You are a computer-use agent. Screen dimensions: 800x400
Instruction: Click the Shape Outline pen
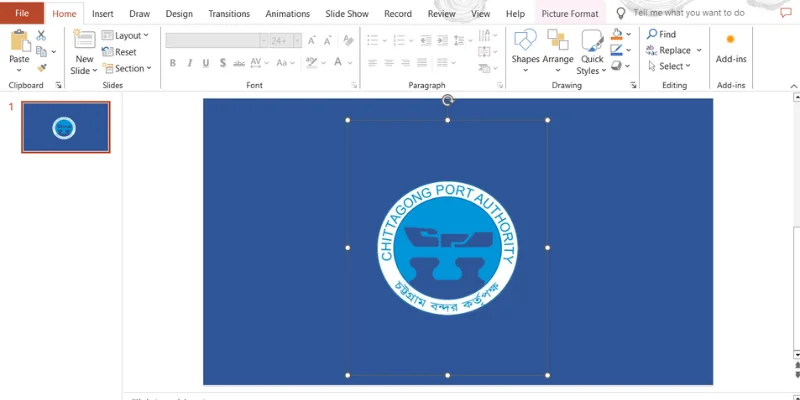point(617,50)
